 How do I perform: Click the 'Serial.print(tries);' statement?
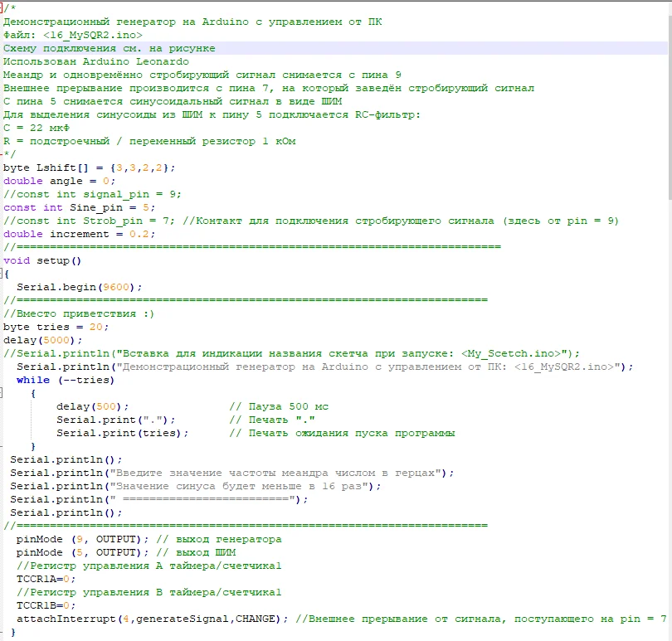point(122,433)
